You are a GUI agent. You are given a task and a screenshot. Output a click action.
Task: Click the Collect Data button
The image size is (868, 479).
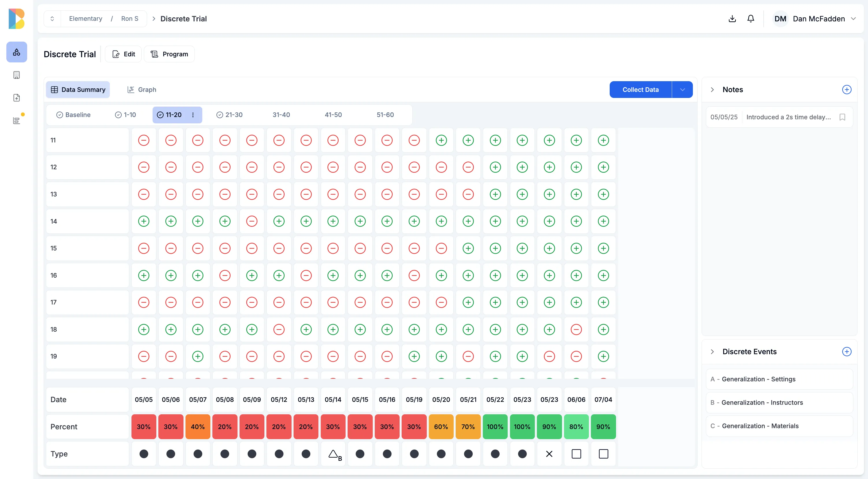tap(641, 90)
